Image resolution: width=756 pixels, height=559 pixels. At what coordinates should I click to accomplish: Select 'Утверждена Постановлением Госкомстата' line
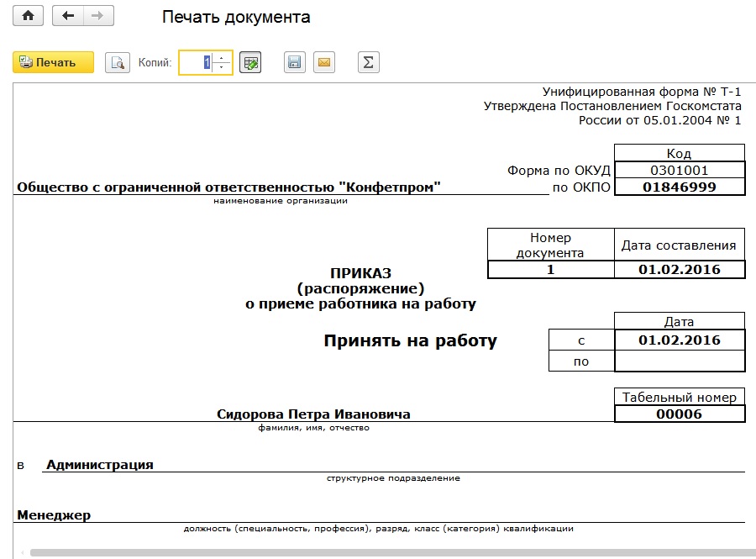point(612,106)
